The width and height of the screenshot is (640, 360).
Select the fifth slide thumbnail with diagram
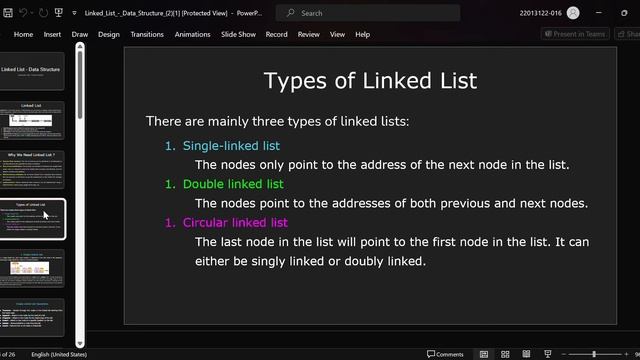tap(32, 269)
